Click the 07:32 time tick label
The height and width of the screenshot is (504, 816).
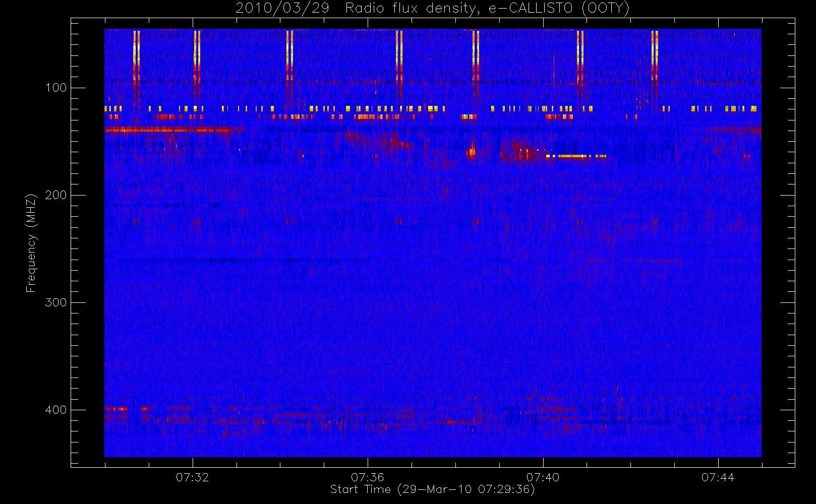(192, 477)
